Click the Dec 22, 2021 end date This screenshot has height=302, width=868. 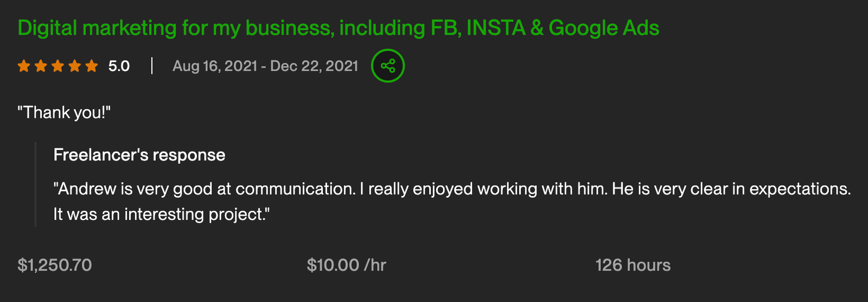[x=314, y=66]
